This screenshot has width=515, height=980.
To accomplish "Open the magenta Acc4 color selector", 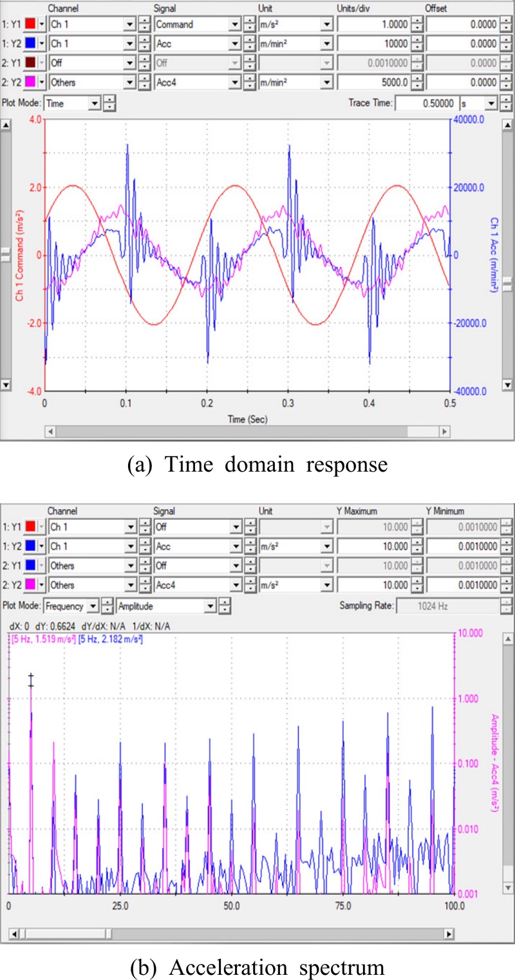I will [x=30, y=82].
